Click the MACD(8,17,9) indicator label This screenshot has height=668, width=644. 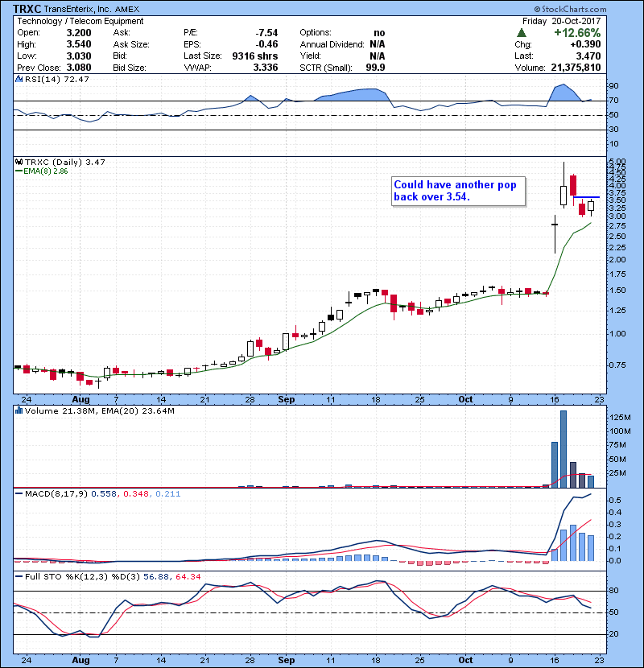pos(56,494)
